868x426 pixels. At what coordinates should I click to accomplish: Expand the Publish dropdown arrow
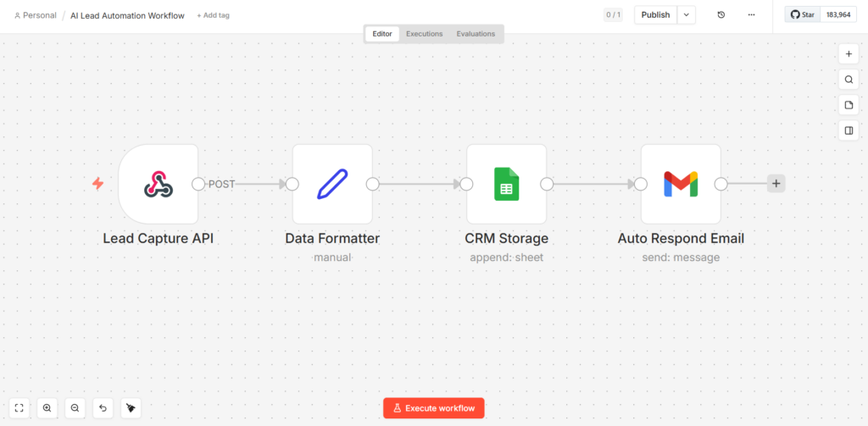[x=687, y=15]
